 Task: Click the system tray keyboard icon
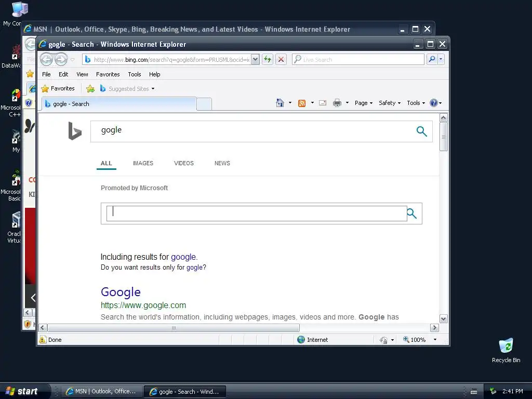coord(474,392)
